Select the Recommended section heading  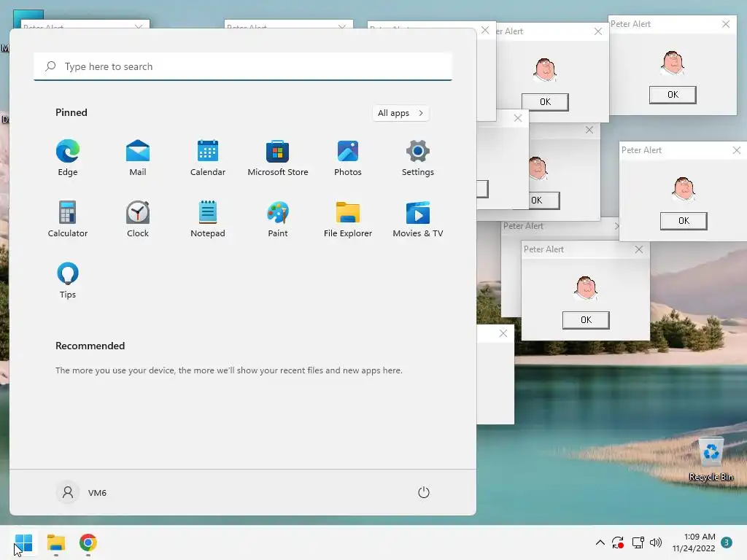coord(90,346)
